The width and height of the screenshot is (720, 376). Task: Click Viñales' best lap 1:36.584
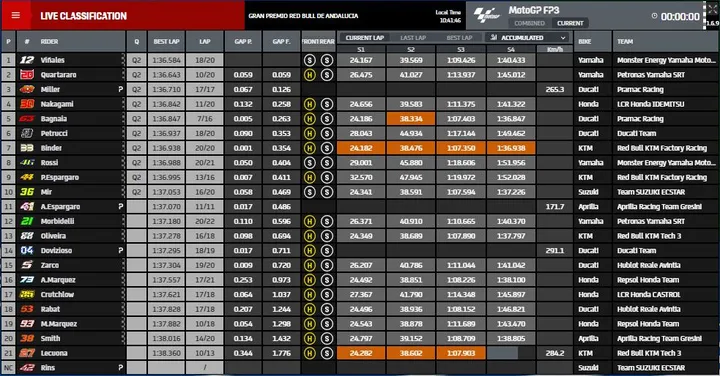pyautogui.click(x=166, y=60)
